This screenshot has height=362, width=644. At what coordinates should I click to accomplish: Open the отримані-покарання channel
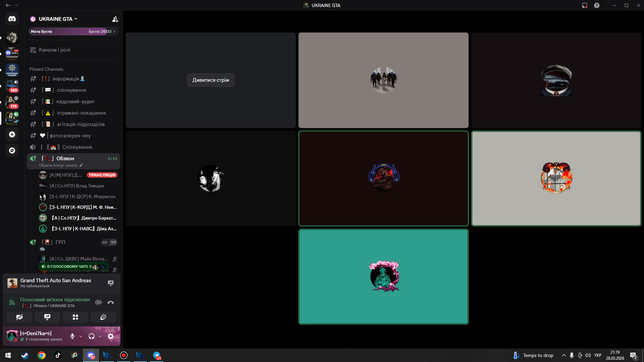[x=73, y=113]
